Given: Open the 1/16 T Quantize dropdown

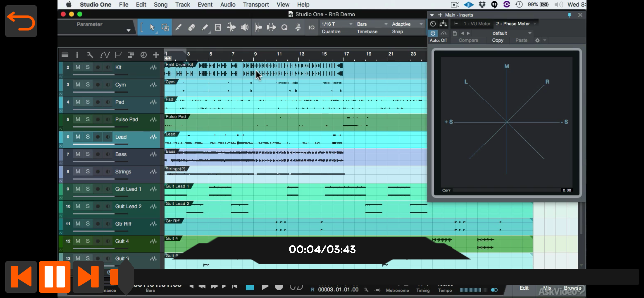Looking at the screenshot, I should coord(337,24).
